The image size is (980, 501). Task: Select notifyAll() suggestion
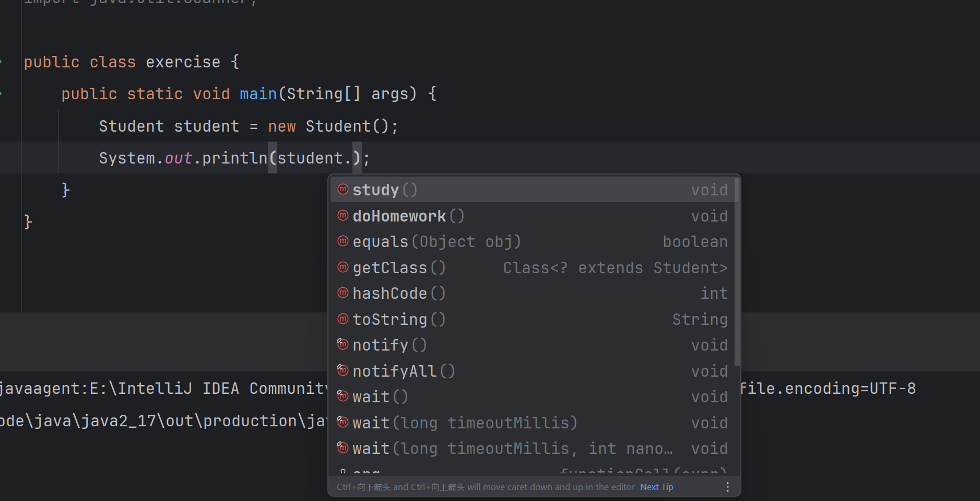[533, 371]
